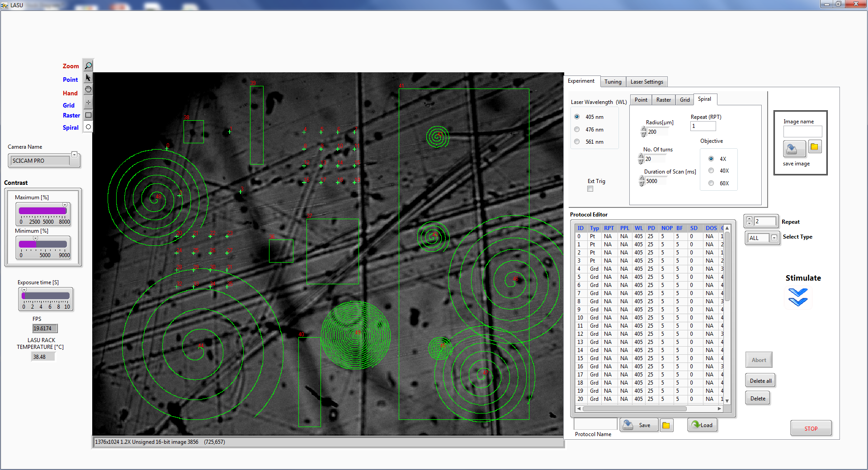The height and width of the screenshot is (470, 868).
Task: Open folder icon next to protocol Save
Action: tap(666, 425)
